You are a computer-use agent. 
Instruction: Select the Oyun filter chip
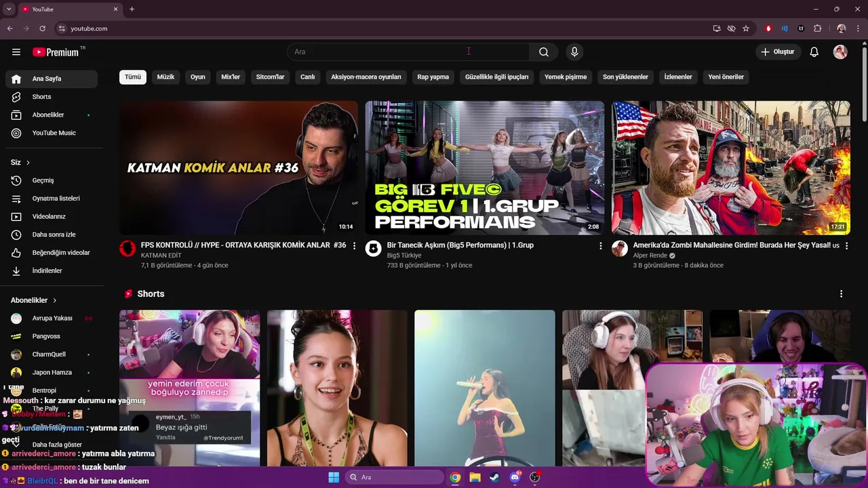pyautogui.click(x=198, y=77)
